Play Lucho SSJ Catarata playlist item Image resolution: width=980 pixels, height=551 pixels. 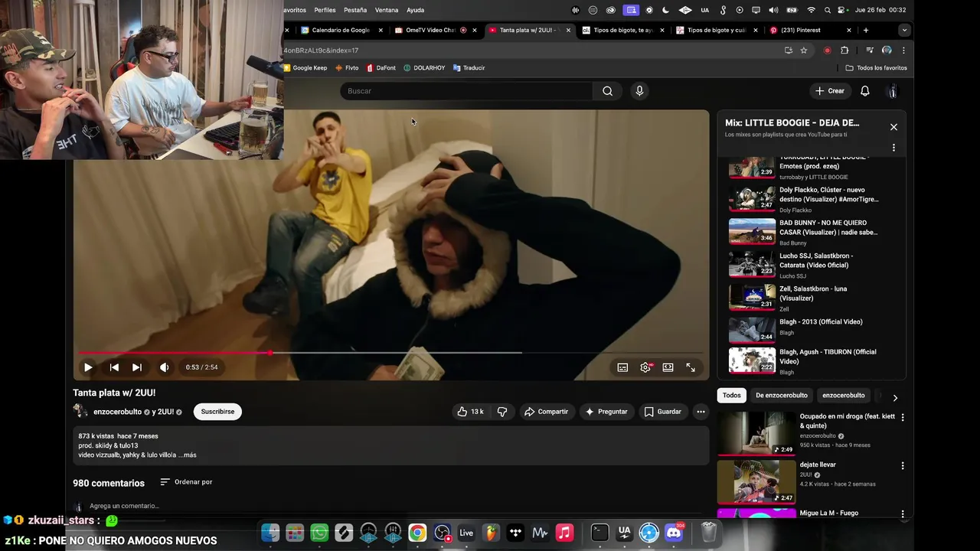click(804, 265)
